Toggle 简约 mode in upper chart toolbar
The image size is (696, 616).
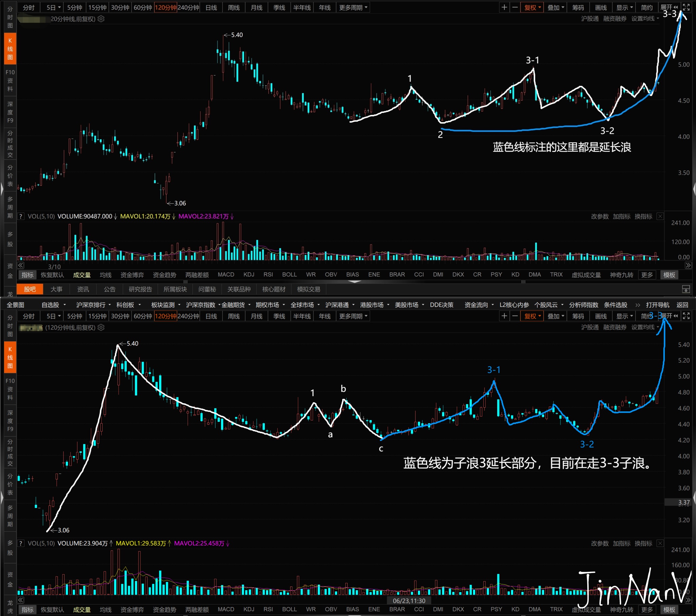pos(646,7)
